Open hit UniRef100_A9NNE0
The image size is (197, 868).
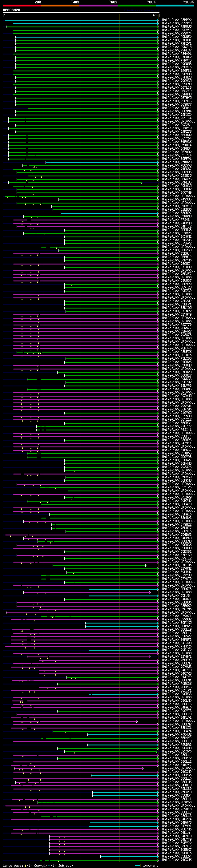[x=176, y=37]
